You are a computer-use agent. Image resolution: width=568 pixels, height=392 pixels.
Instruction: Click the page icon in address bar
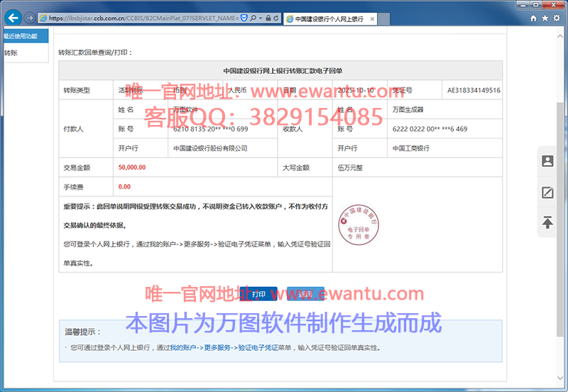tap(43, 18)
